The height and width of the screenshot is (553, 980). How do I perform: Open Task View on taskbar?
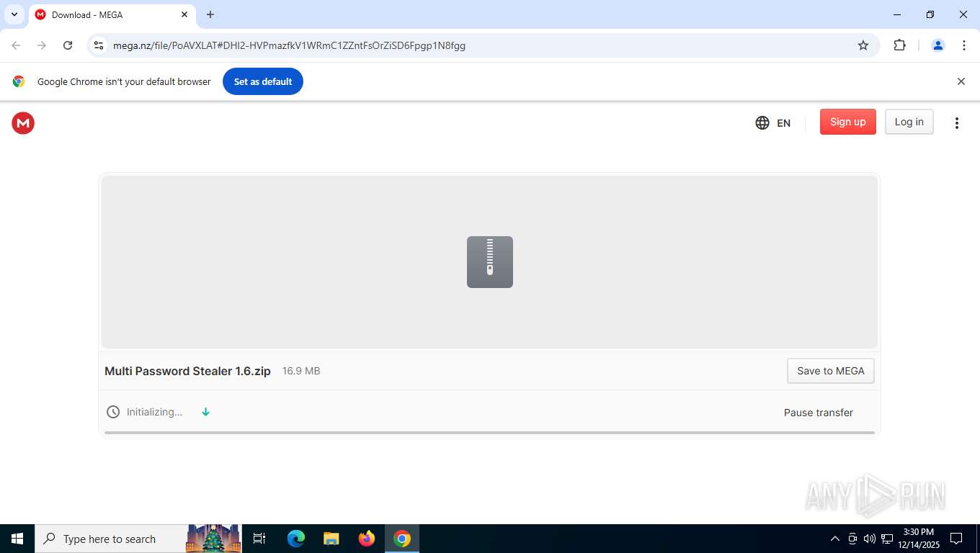point(259,539)
